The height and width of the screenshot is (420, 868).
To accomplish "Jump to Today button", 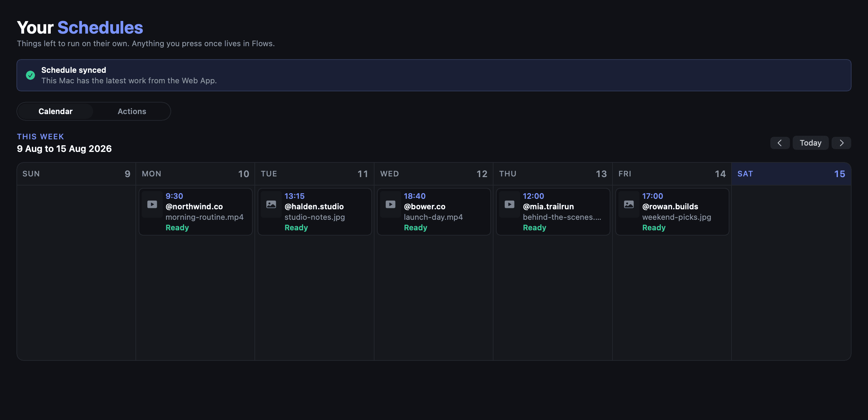I will (x=811, y=143).
